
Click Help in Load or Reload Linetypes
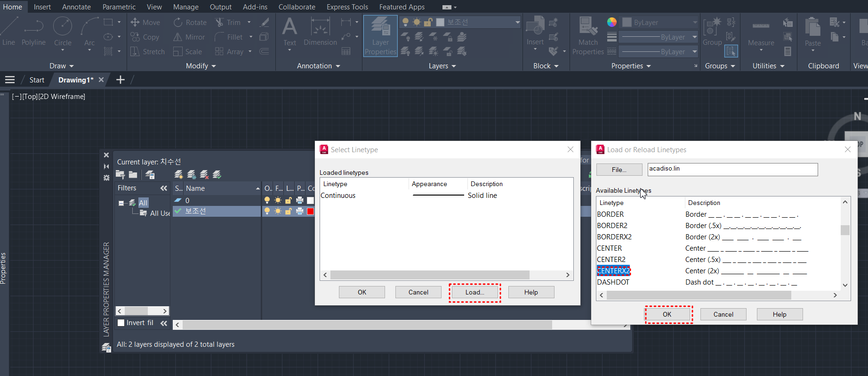coord(780,314)
